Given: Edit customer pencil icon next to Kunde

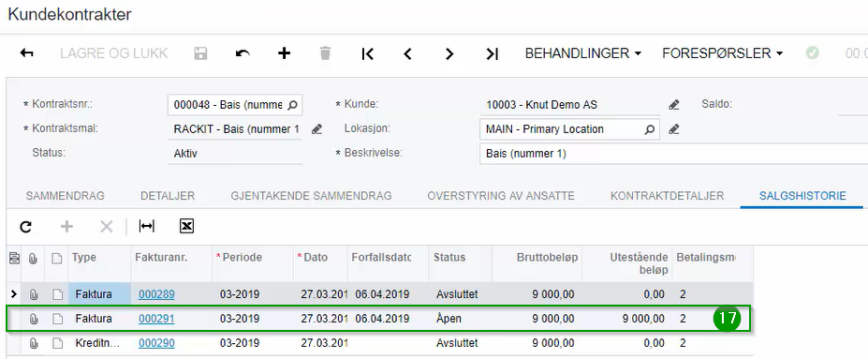Looking at the screenshot, I should [x=673, y=105].
